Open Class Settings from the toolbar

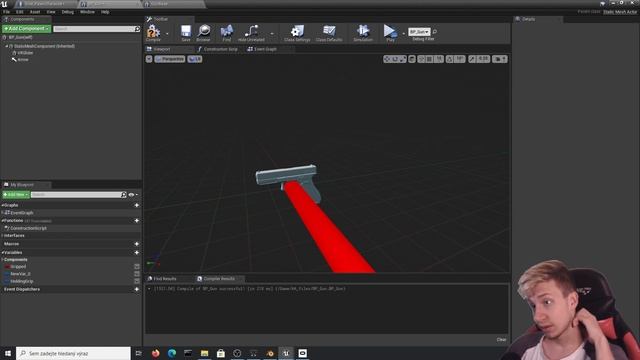[x=297, y=33]
